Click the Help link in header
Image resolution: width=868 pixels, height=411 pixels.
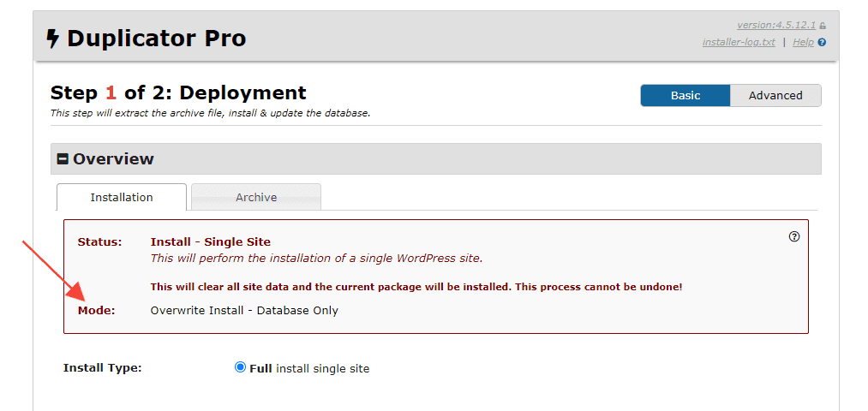click(803, 42)
